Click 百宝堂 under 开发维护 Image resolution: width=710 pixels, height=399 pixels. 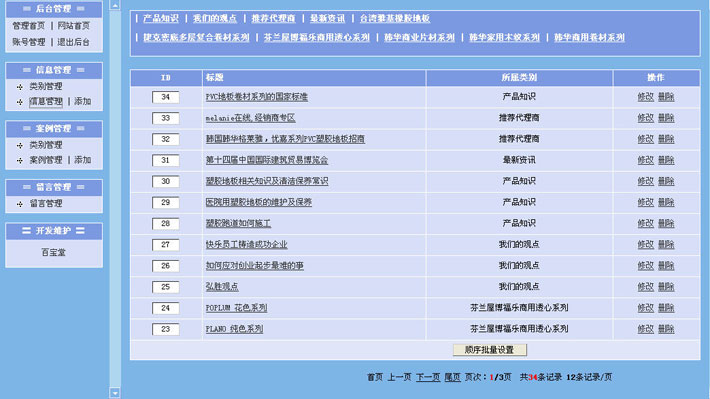point(53,252)
